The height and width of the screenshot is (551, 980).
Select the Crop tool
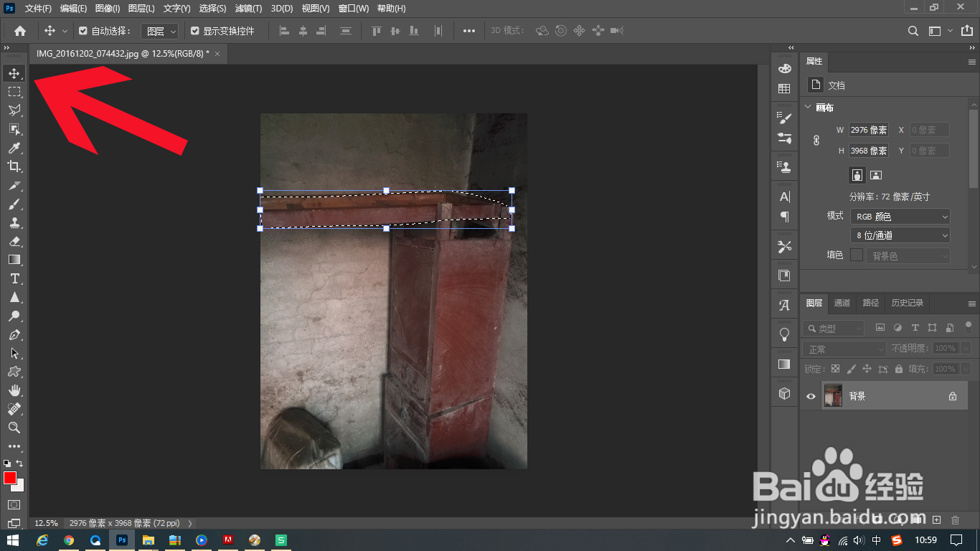point(14,166)
